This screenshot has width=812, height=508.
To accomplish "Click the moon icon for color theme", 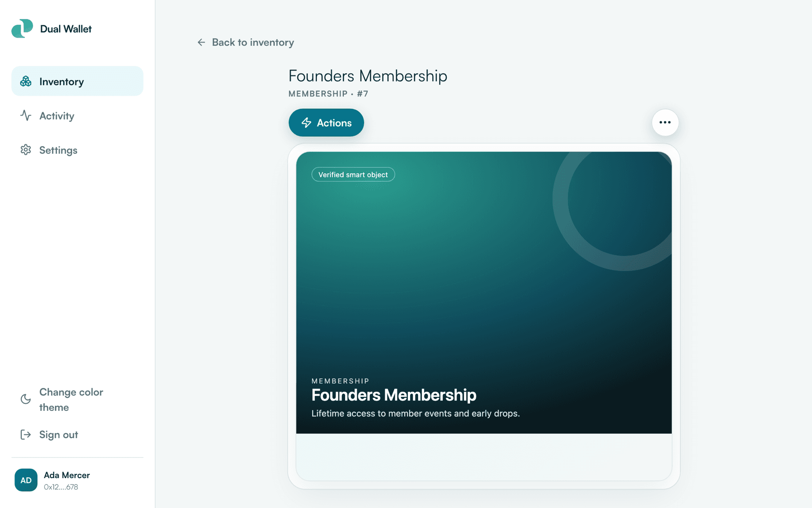I will pos(26,399).
